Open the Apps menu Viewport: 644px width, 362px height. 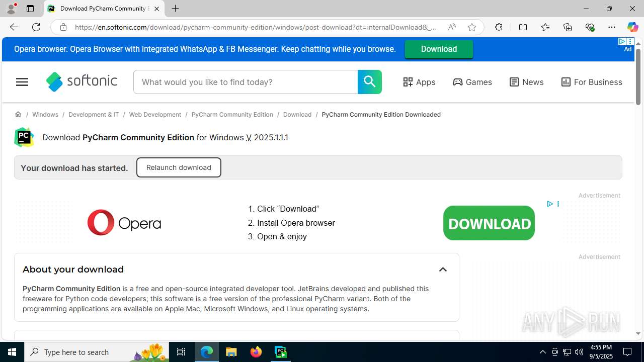coord(419,82)
